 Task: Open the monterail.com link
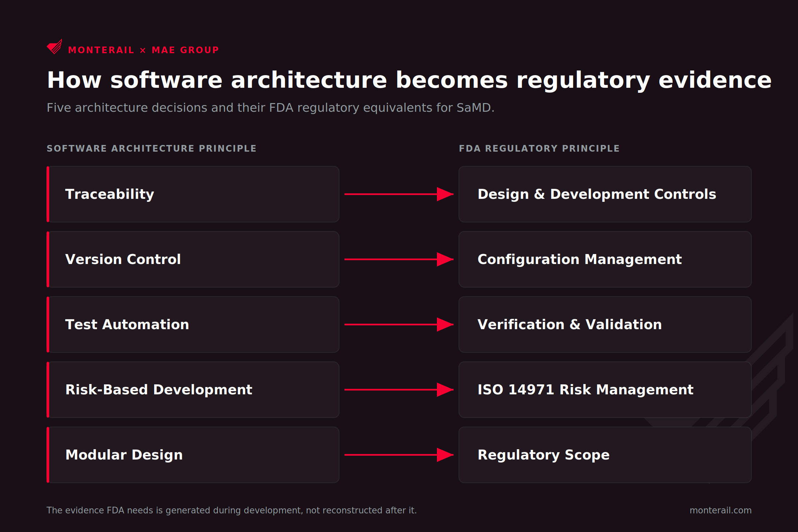click(x=720, y=510)
